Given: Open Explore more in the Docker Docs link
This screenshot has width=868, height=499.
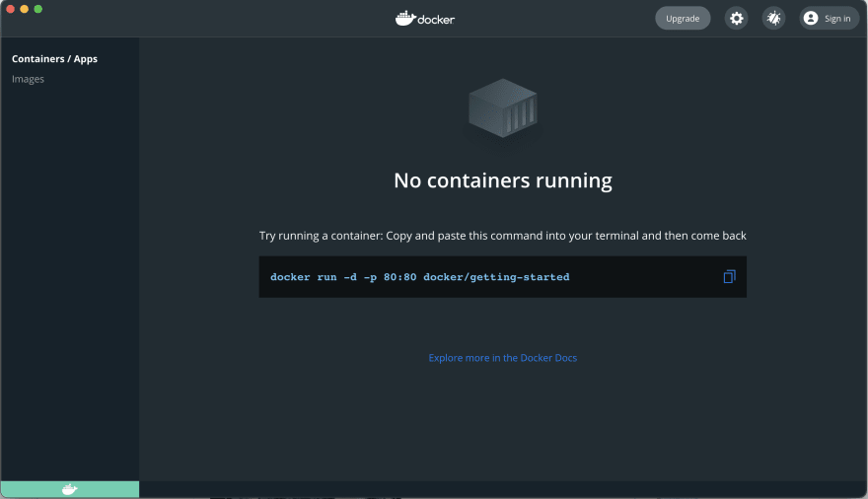Looking at the screenshot, I should (503, 358).
